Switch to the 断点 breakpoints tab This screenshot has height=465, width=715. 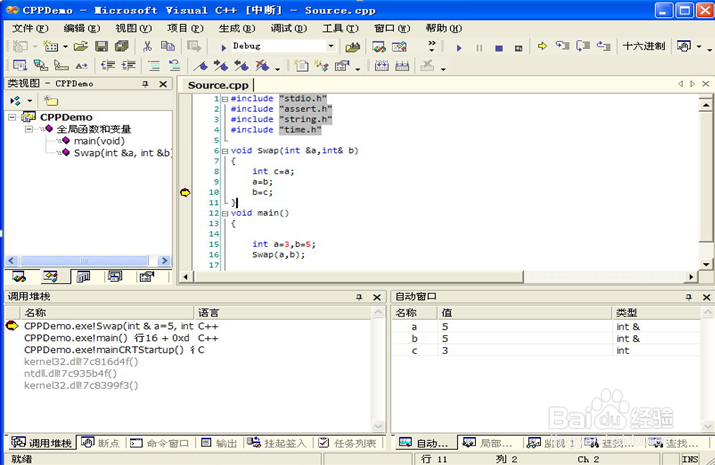101,443
